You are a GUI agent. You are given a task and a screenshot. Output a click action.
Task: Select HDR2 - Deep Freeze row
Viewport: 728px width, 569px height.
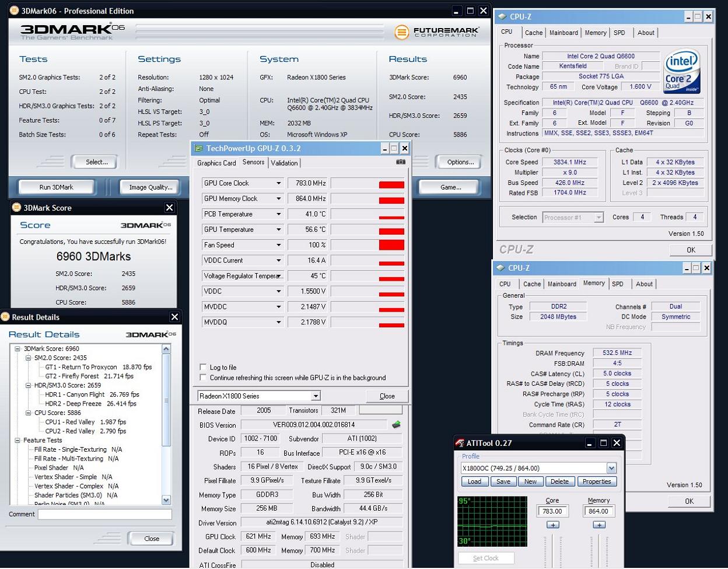pyautogui.click(x=90, y=403)
